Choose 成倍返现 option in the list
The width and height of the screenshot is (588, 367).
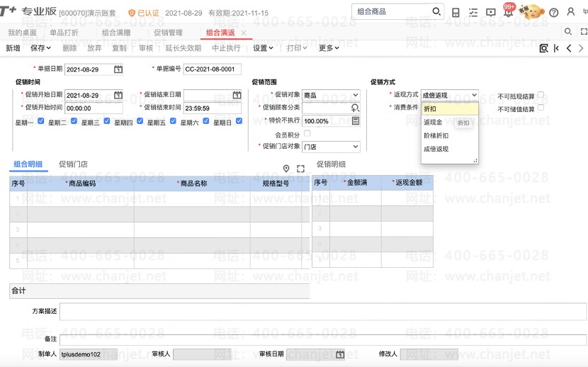pyautogui.click(x=450, y=149)
